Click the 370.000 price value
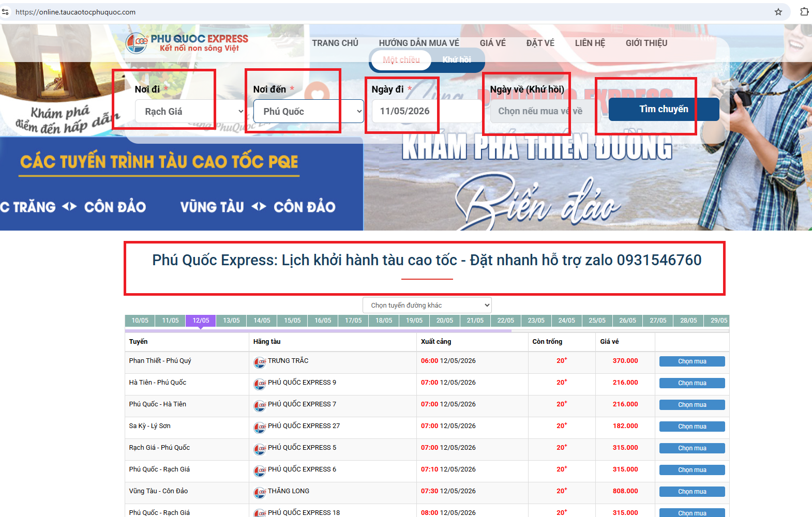 (x=625, y=361)
